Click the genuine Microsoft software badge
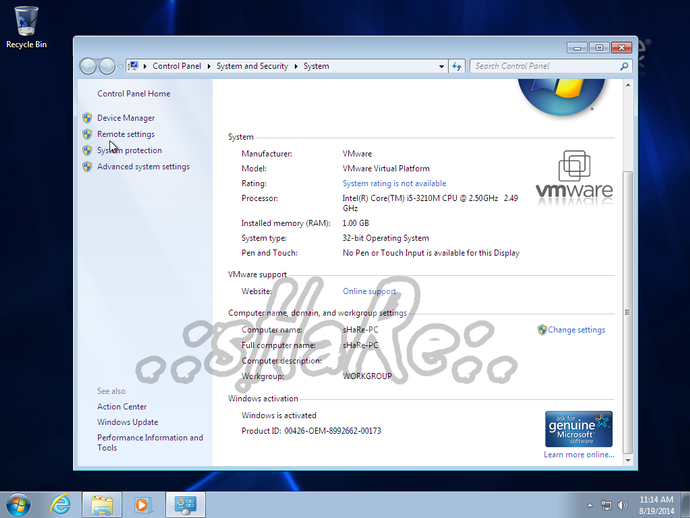690x518 pixels. point(579,429)
